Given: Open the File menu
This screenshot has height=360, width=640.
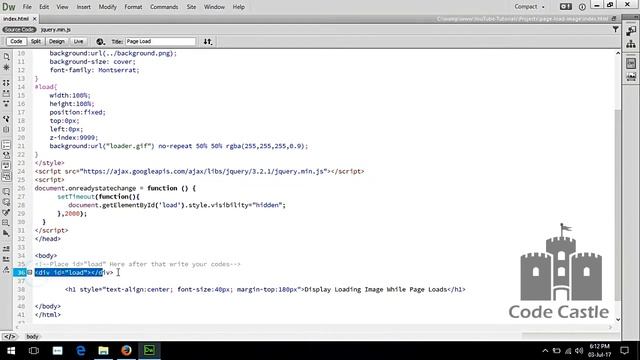Looking at the screenshot, I should (27, 7).
